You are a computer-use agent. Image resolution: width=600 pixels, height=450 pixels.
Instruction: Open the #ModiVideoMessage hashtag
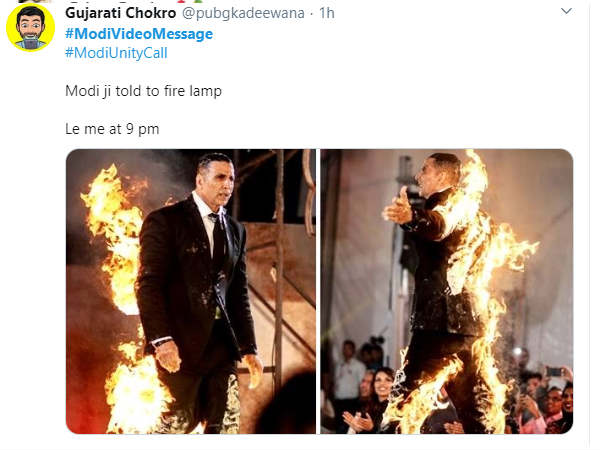[x=139, y=34]
